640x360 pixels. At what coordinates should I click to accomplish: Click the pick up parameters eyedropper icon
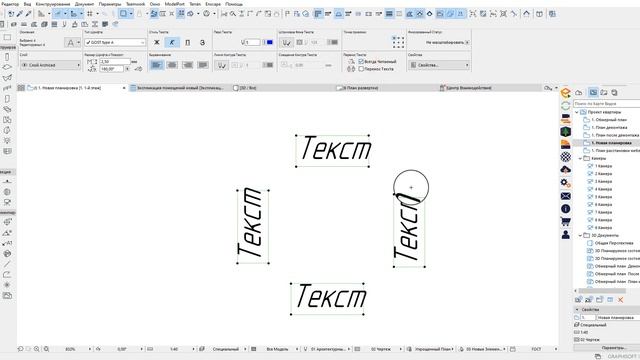[19, 14]
